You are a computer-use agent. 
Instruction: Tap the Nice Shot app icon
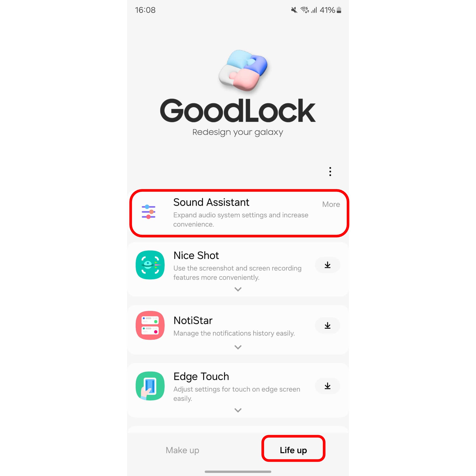[150, 265]
